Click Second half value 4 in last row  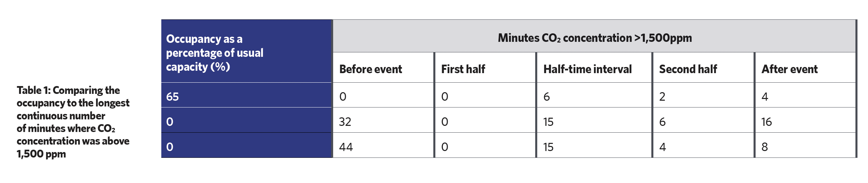click(x=703, y=145)
